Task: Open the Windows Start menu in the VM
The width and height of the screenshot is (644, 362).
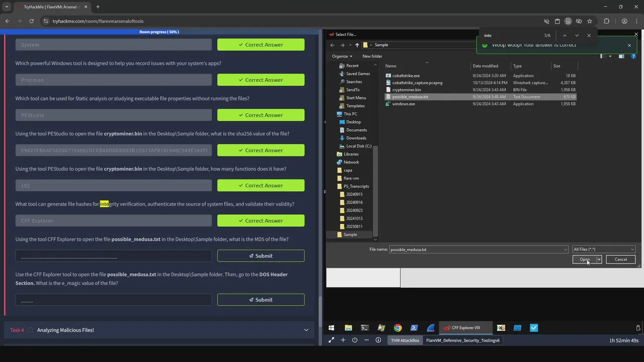Action: pyautogui.click(x=332, y=328)
